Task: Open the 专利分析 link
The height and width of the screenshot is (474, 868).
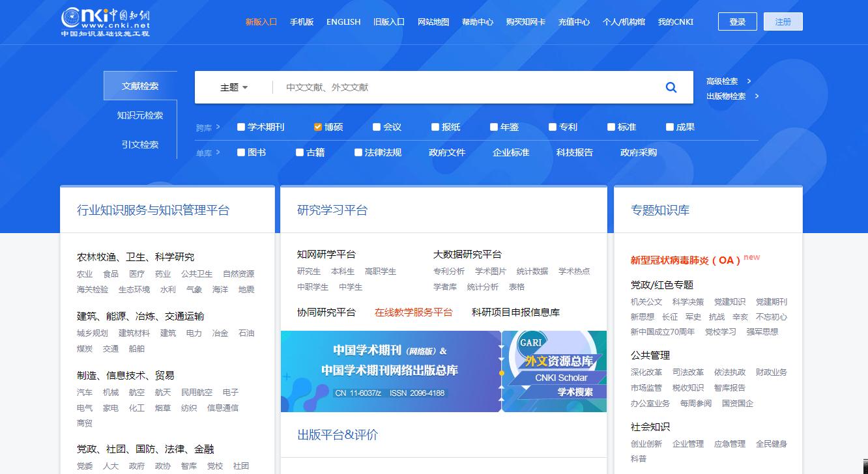Action: [x=449, y=272]
